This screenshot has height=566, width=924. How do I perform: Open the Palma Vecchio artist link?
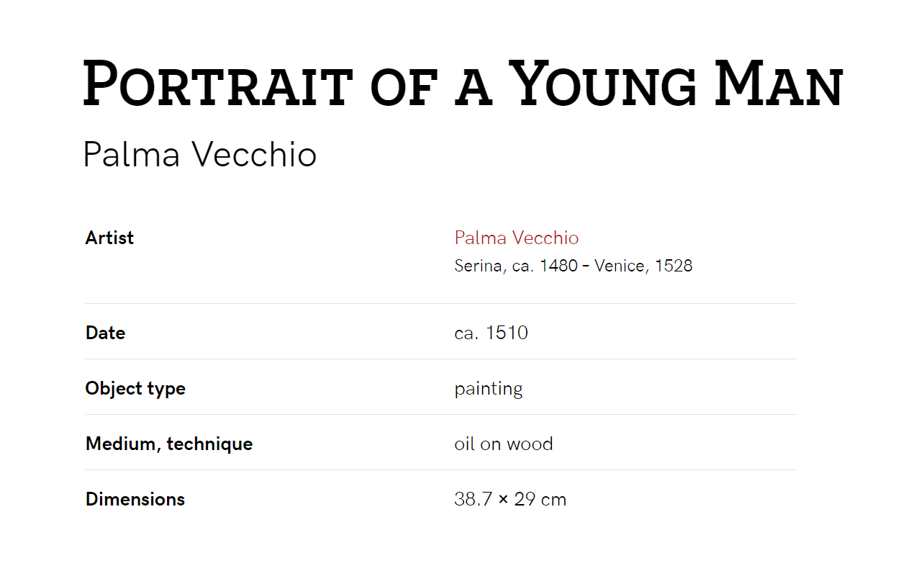(517, 238)
